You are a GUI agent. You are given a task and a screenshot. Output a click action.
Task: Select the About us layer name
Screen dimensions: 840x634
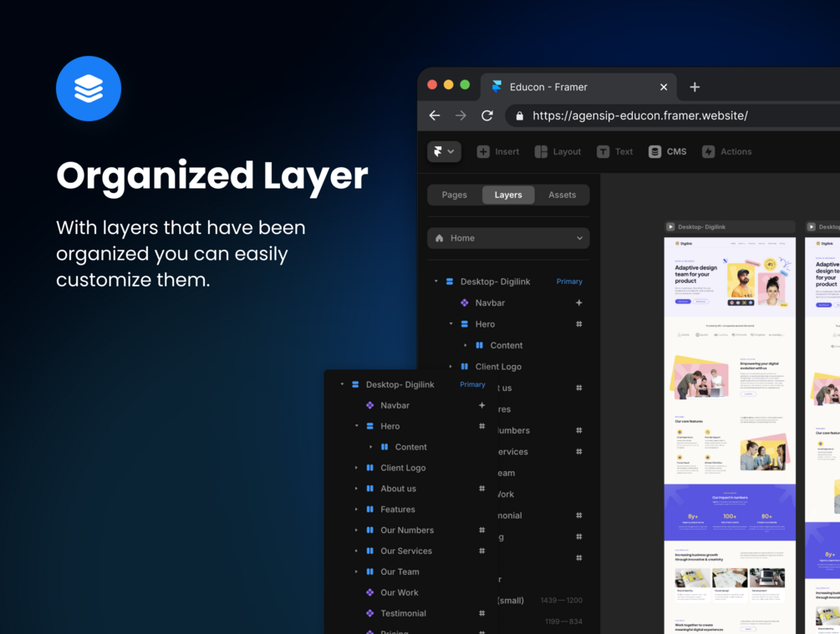click(x=398, y=489)
